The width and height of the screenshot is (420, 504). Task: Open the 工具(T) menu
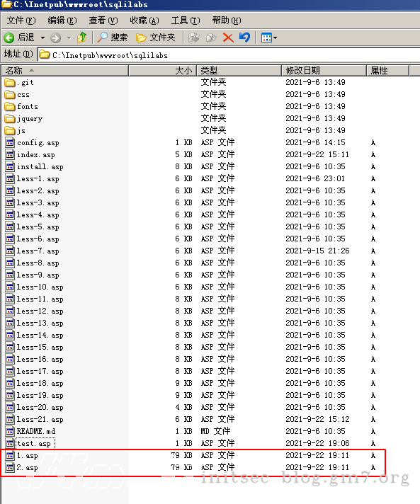pos(186,21)
